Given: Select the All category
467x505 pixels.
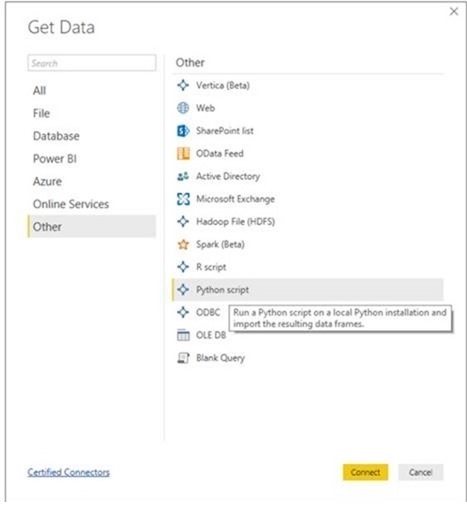Looking at the screenshot, I should coord(92,90).
